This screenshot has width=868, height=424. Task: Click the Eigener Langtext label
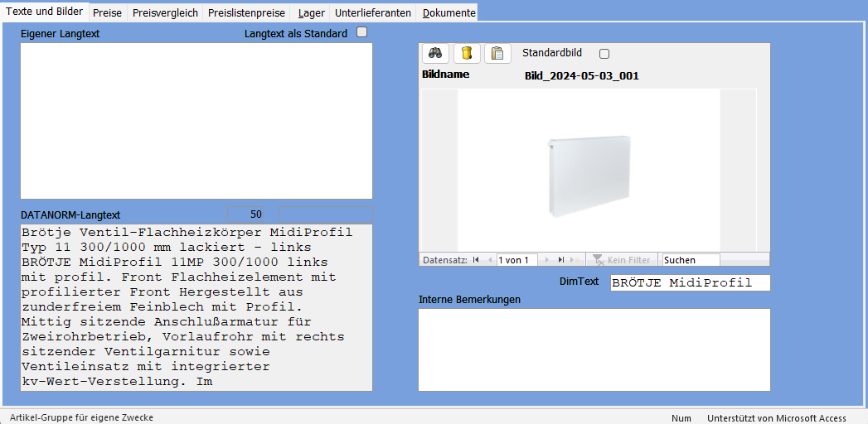coord(60,33)
